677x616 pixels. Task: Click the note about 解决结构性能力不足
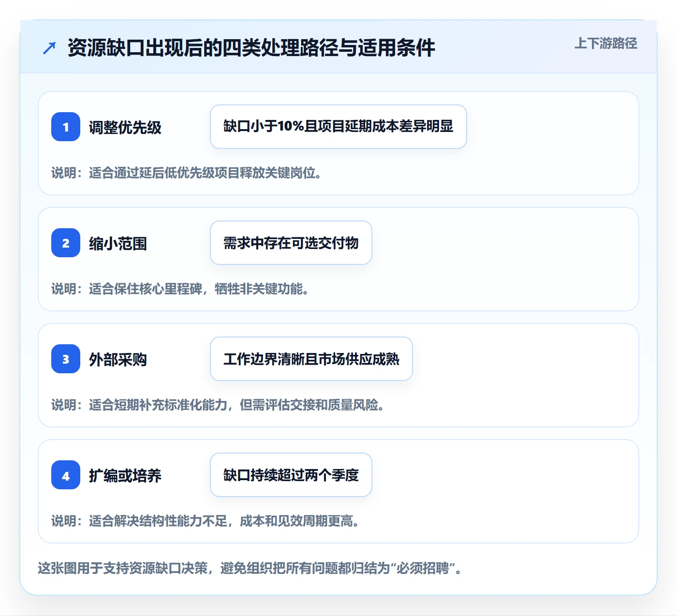pyautogui.click(x=206, y=521)
